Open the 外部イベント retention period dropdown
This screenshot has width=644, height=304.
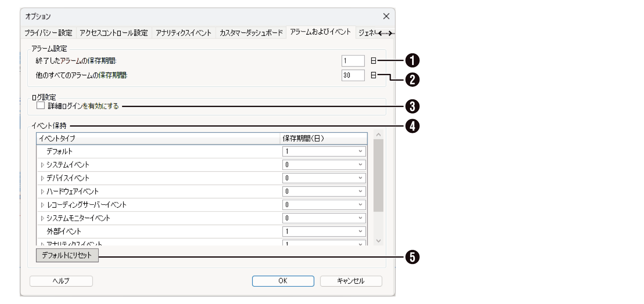[360, 231]
